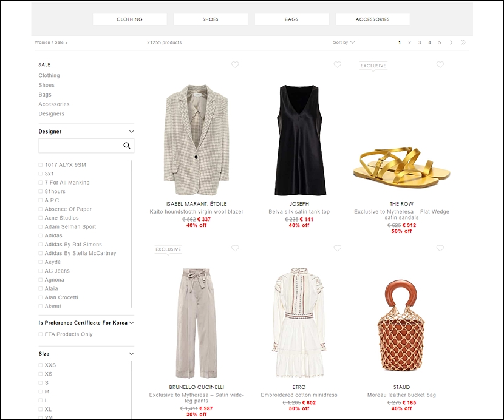Click the THE ROW brand name
Image resolution: width=504 pixels, height=420 pixels.
(402, 204)
